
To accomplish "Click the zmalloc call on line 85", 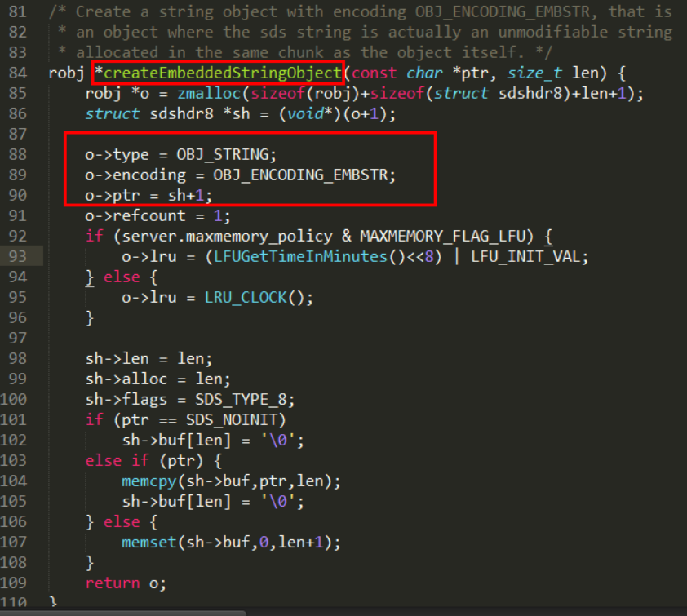I will pos(209,93).
